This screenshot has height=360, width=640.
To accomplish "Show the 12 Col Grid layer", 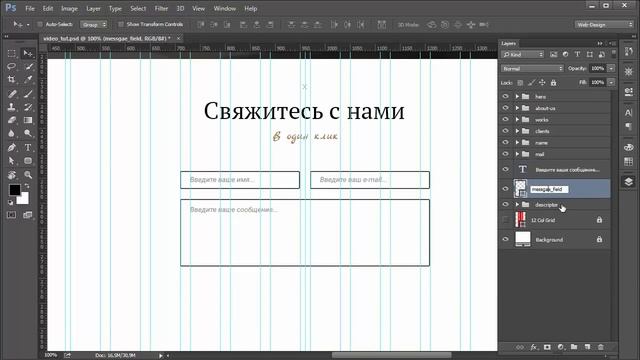I will point(506,220).
